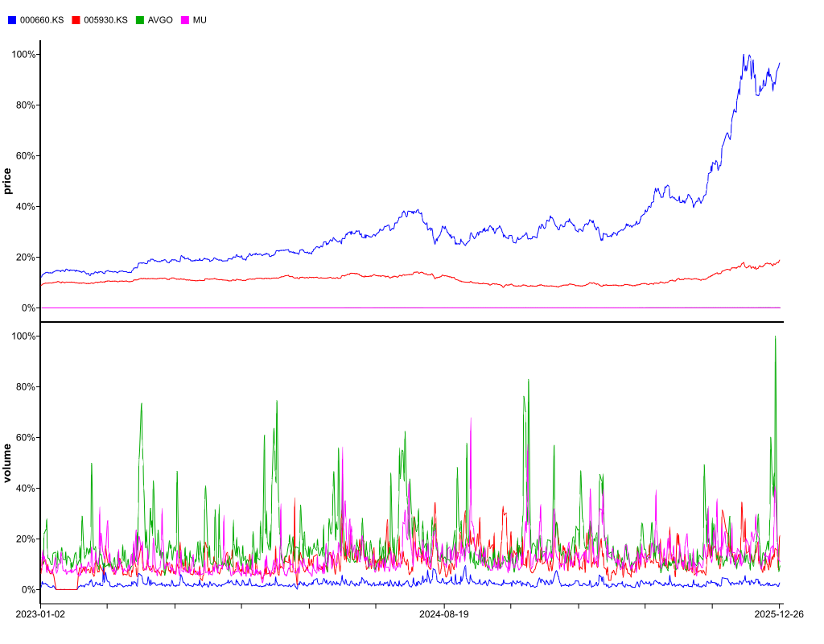Image resolution: width=824 pixels, height=644 pixels.
Task: Click the 2025-12-26 end date label
Action: click(778, 614)
